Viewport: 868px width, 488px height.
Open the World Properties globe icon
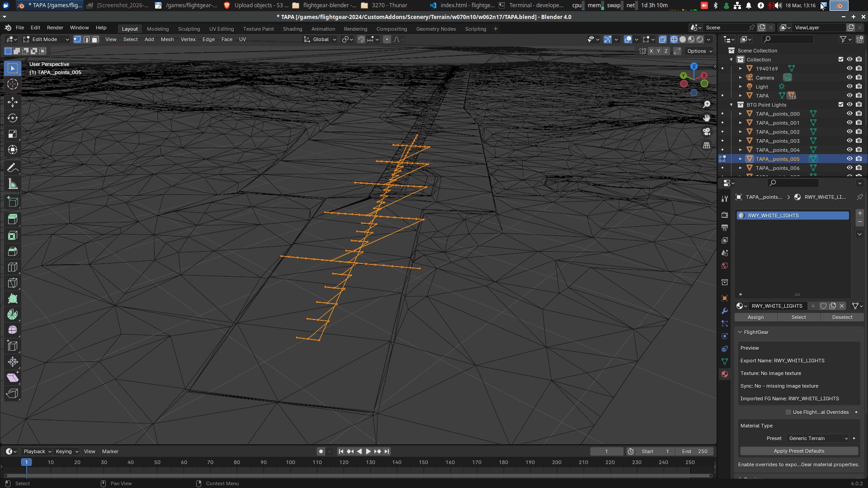click(x=725, y=266)
